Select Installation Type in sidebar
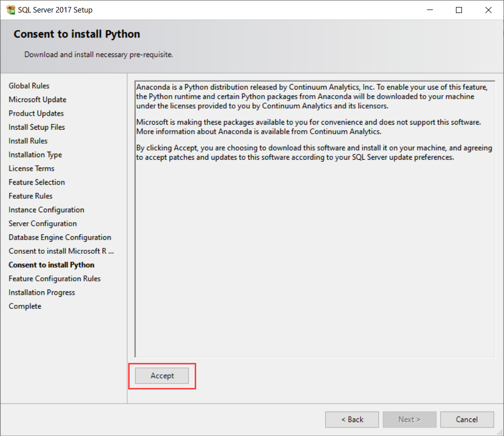The image size is (504, 436). pos(35,155)
